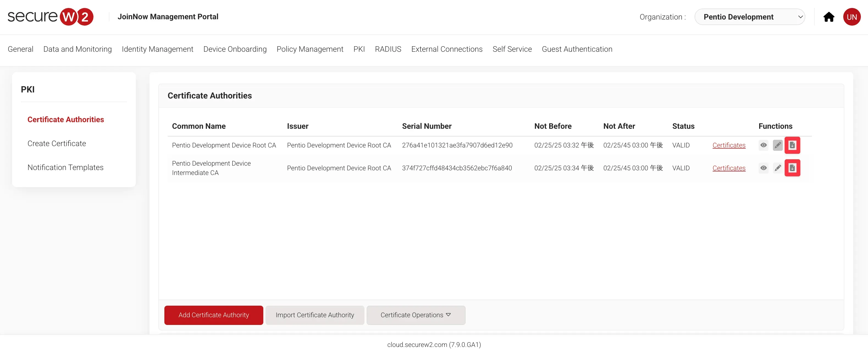Click the SecureW2 logo
The image size is (868, 353).
pyautogui.click(x=51, y=17)
